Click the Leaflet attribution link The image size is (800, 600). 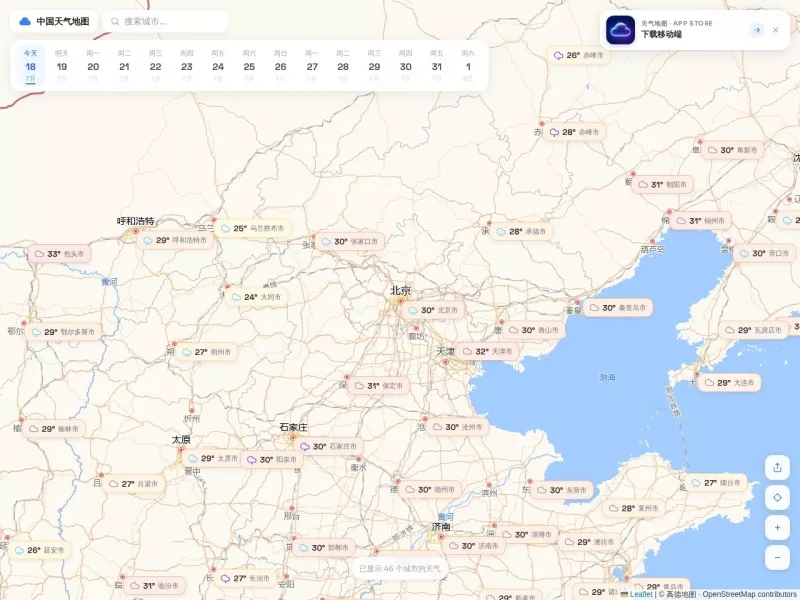click(x=636, y=594)
